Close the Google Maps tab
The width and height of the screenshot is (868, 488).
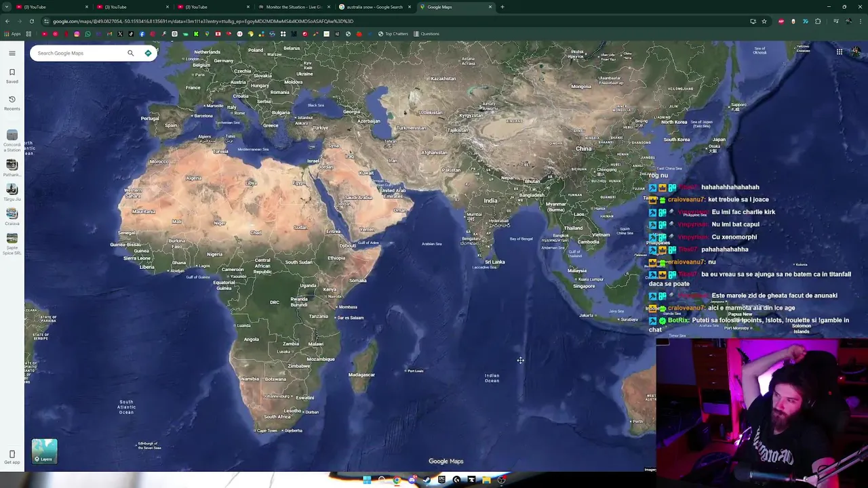point(490,7)
